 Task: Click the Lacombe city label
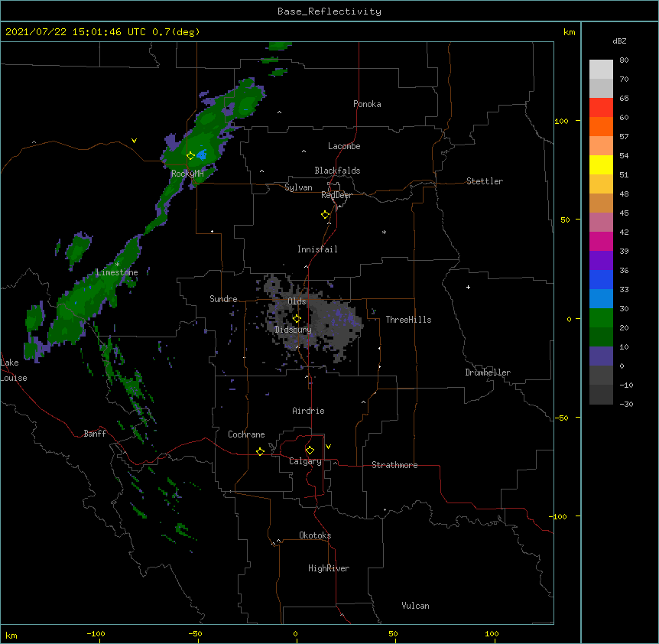344,146
